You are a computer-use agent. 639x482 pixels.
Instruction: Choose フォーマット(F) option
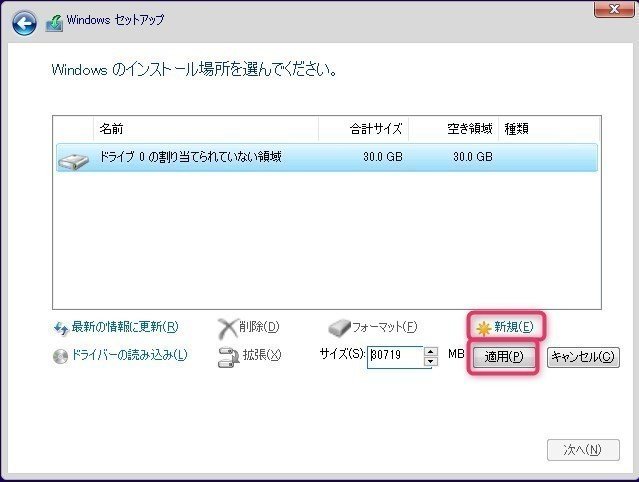click(384, 327)
